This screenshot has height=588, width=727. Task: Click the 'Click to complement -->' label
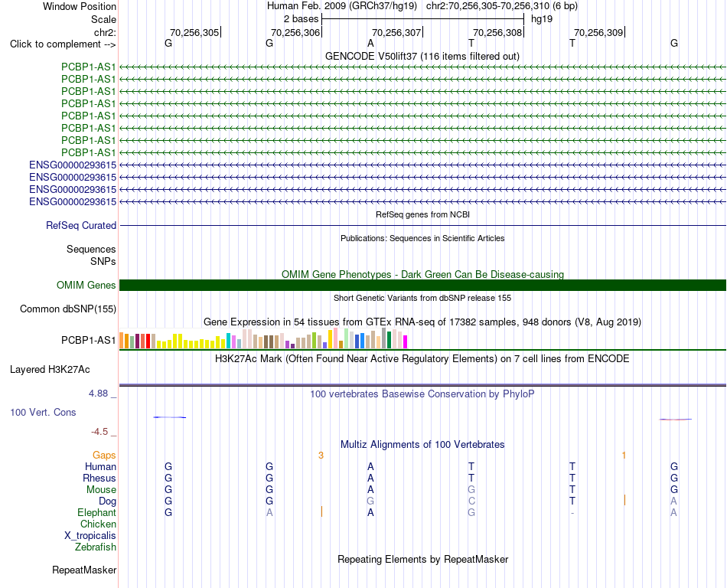[63, 44]
